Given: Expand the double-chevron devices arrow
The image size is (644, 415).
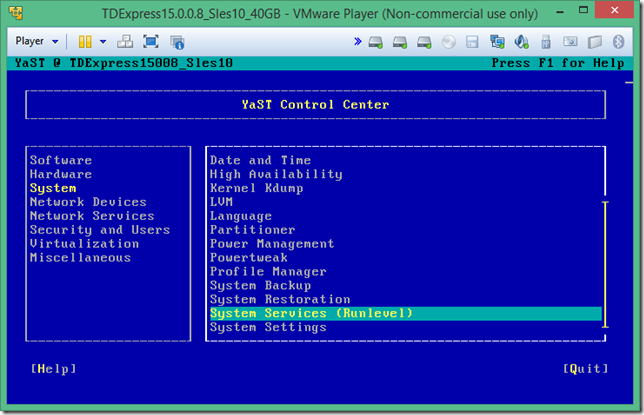Looking at the screenshot, I should (x=358, y=41).
